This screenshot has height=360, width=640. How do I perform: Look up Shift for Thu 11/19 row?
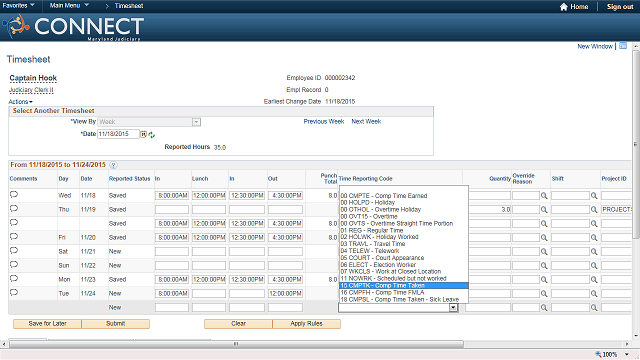coord(594,210)
